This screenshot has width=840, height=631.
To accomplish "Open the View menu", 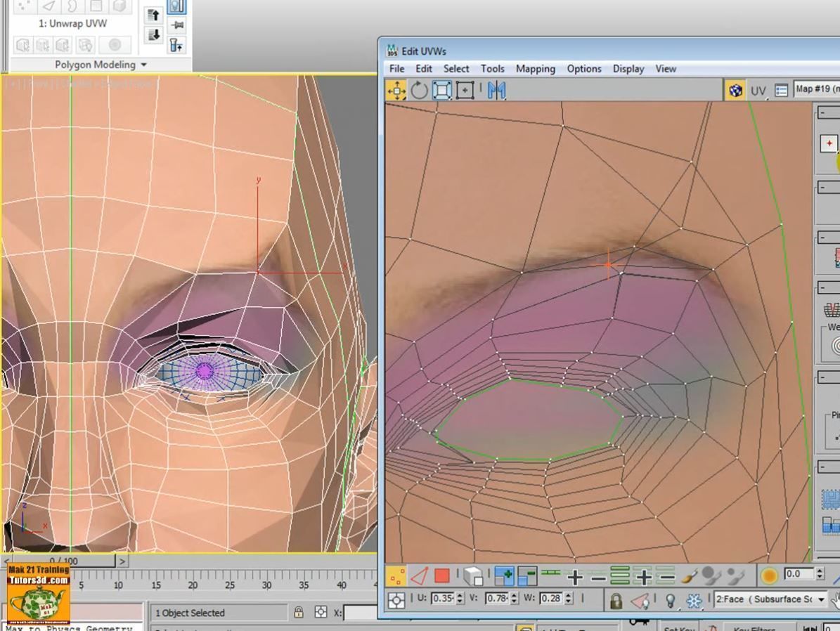I will [x=666, y=69].
